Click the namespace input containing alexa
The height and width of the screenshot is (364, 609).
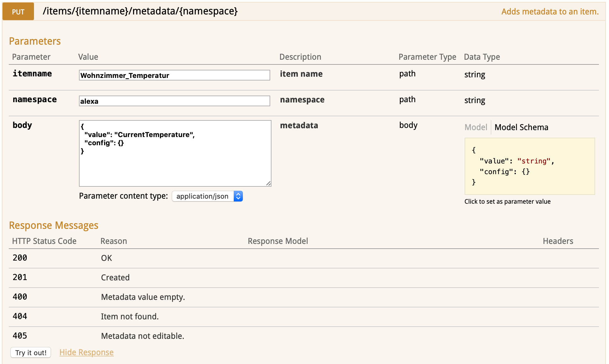[x=174, y=101]
